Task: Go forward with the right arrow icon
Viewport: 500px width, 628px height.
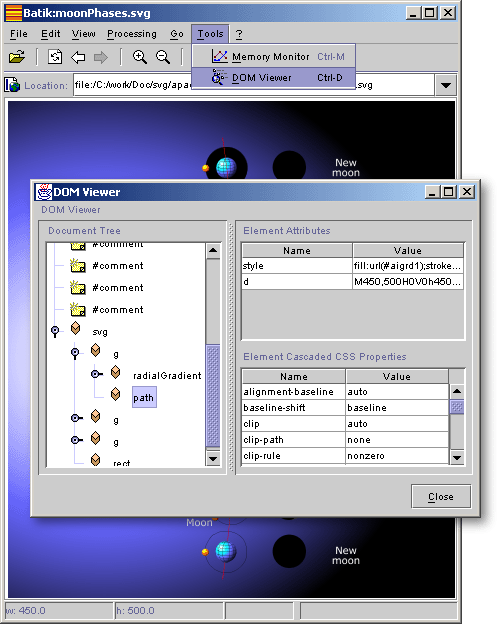Action: click(x=101, y=57)
